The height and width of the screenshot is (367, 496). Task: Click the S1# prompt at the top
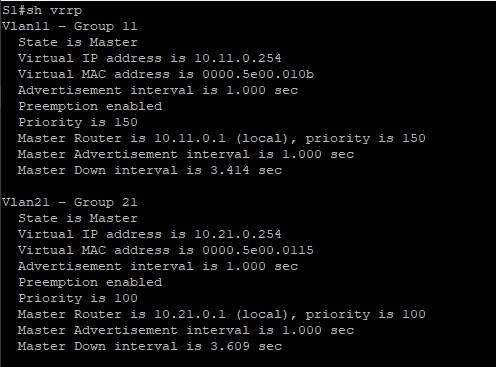14,11
